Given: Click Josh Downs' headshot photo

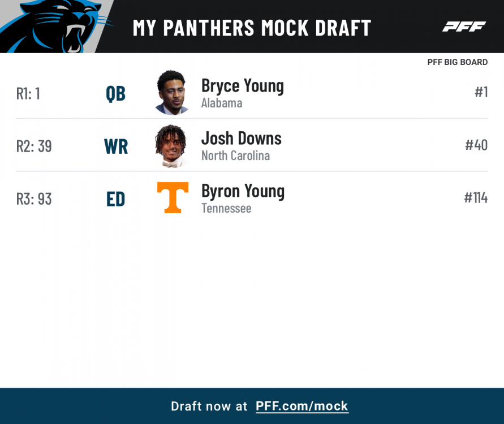Looking at the screenshot, I should [172, 146].
